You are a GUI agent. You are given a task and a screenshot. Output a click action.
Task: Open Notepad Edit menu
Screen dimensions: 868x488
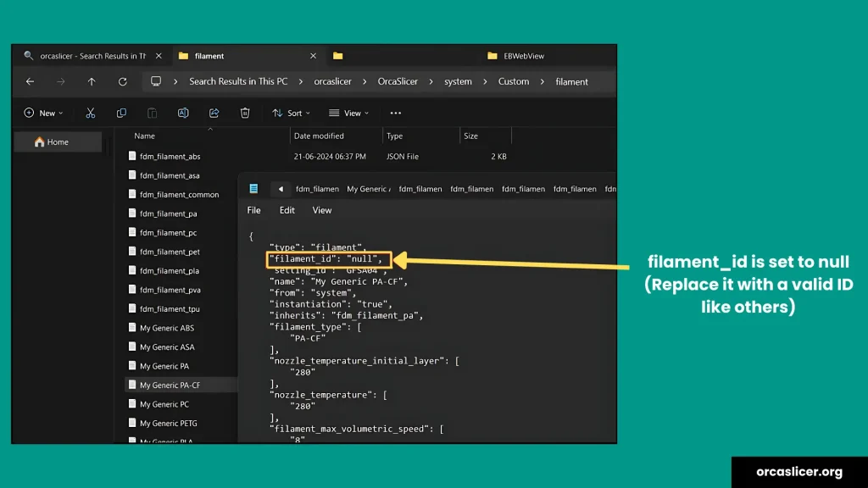[x=287, y=210]
